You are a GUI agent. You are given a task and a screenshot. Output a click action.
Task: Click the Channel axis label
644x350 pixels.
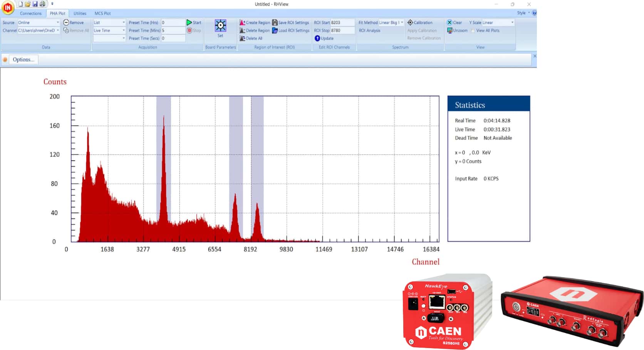point(426,262)
